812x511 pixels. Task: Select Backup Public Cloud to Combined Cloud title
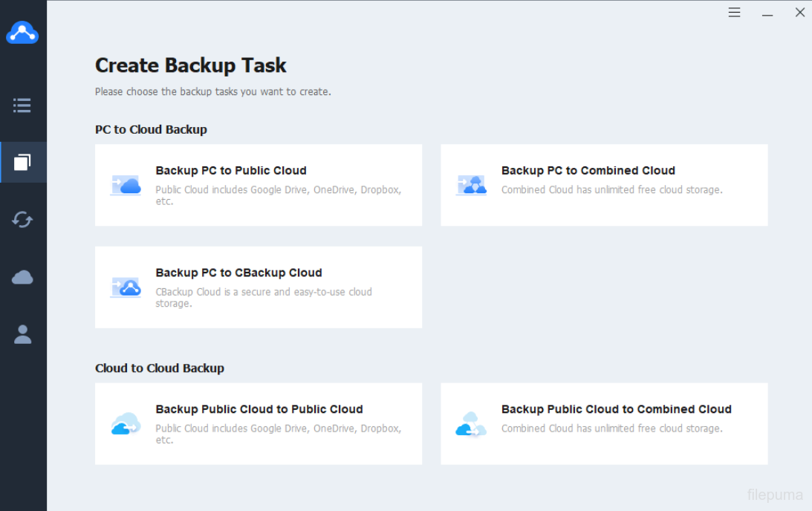616,409
